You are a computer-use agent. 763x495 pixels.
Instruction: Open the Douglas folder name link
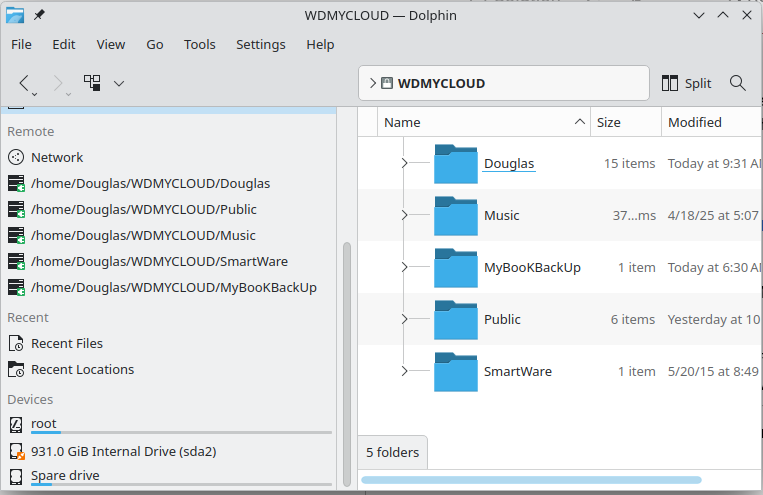tap(509, 164)
